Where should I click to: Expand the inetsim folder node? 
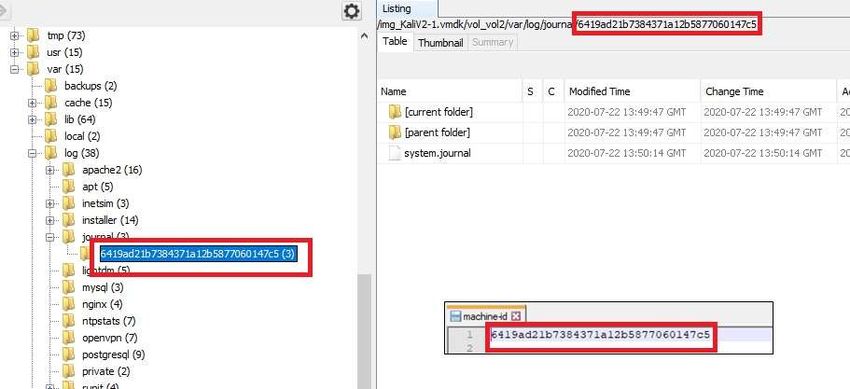click(x=50, y=204)
